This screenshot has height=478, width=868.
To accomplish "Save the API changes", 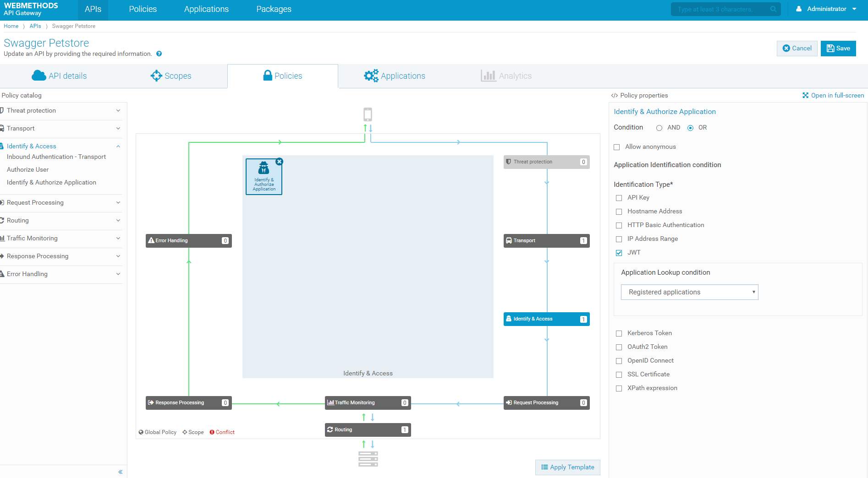I will [x=838, y=49].
